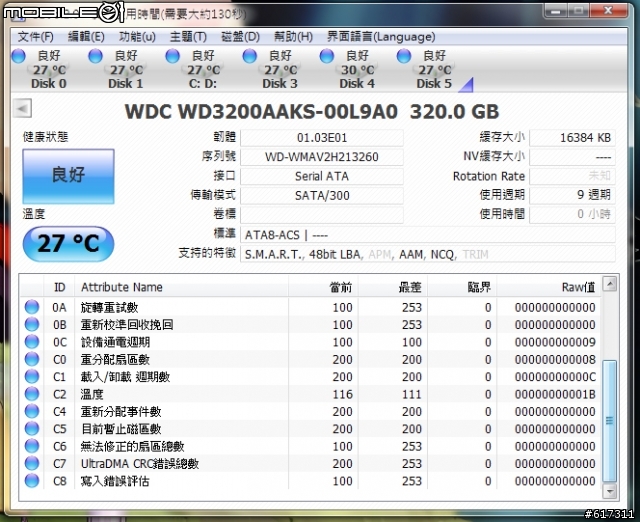Open the 主題(T) menu
The width and height of the screenshot is (640, 522).
click(x=188, y=37)
